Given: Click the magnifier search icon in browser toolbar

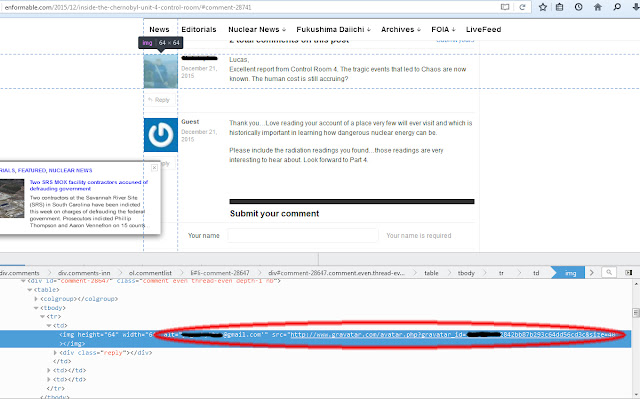Looking at the screenshot, I should coord(617,7).
